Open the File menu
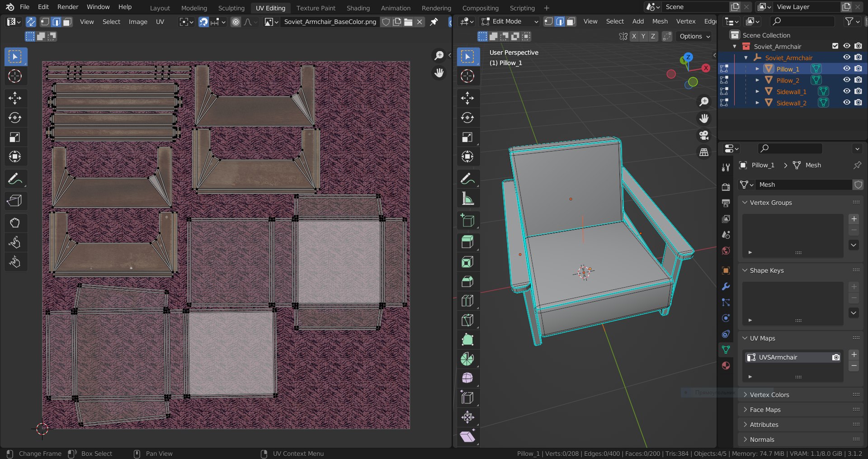Image resolution: width=868 pixels, height=459 pixels. 25,7
